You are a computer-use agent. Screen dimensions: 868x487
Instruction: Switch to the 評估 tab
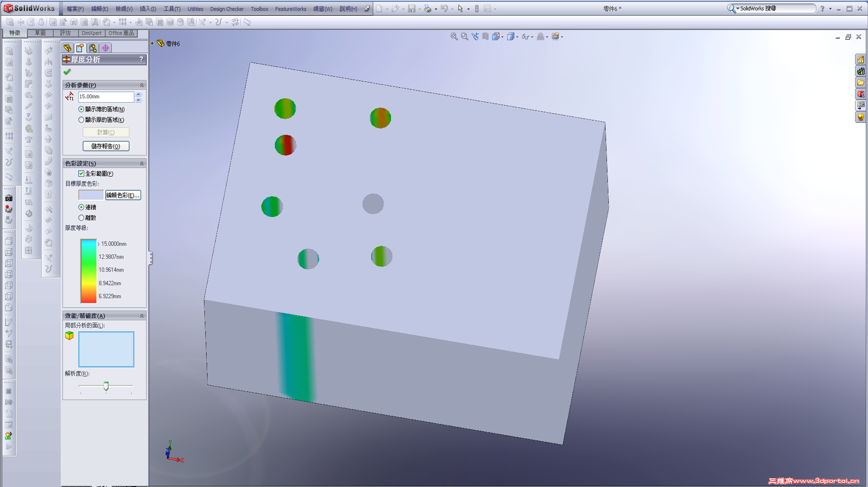[x=65, y=33]
